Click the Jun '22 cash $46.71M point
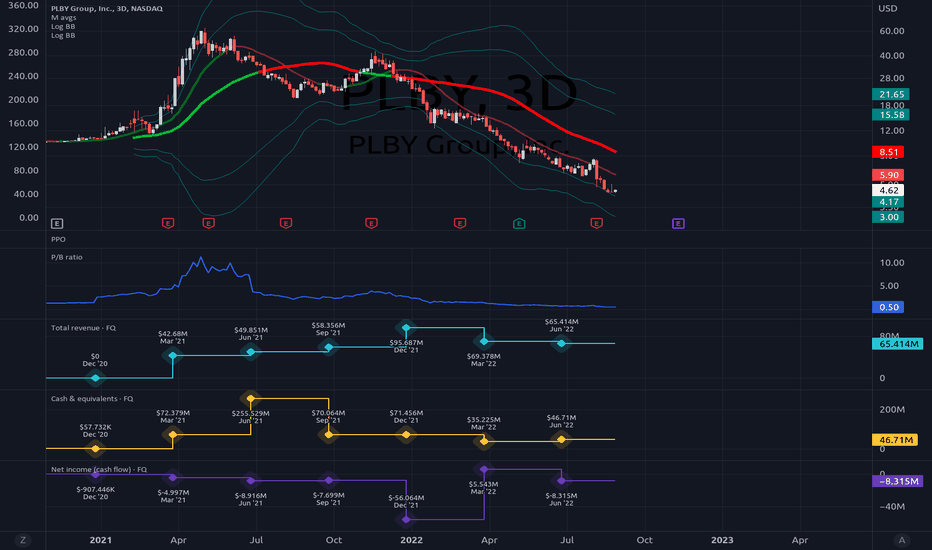The image size is (932, 550). pyautogui.click(x=562, y=439)
